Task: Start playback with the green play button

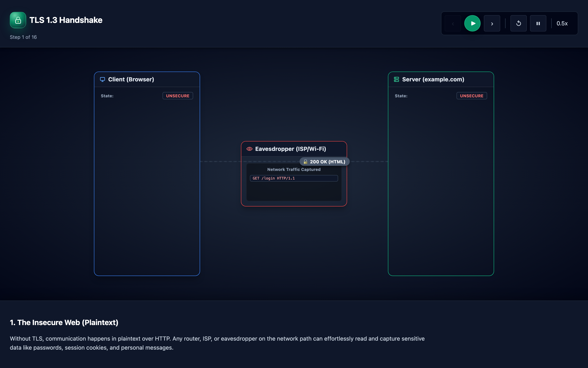Action: (472, 23)
